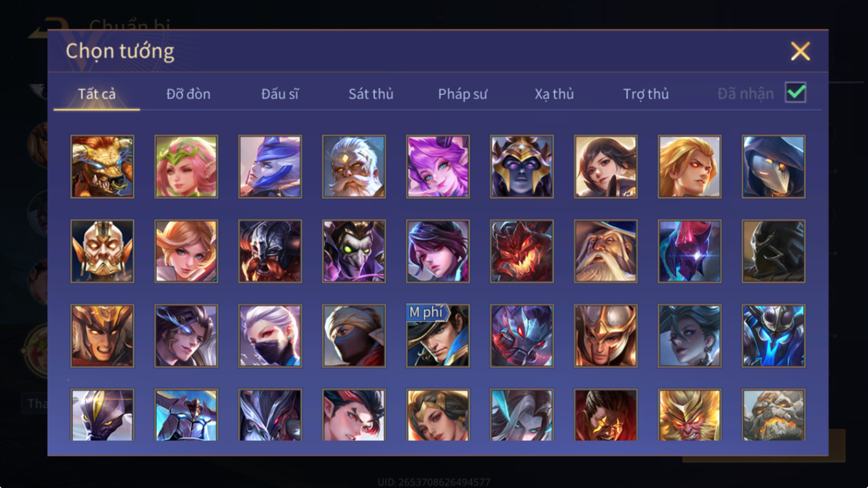Select the purple-haired winking girl hero
Image resolution: width=868 pixels, height=488 pixels.
click(437, 166)
